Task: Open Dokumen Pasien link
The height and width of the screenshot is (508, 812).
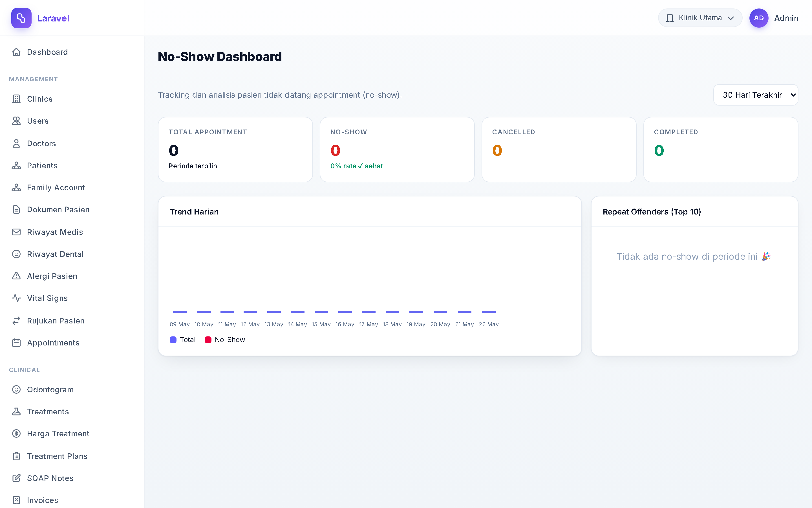Action: point(72,210)
